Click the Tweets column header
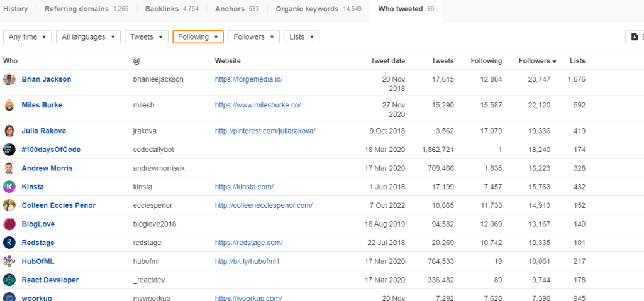Screen dimensions: 644x301 (x=443, y=61)
